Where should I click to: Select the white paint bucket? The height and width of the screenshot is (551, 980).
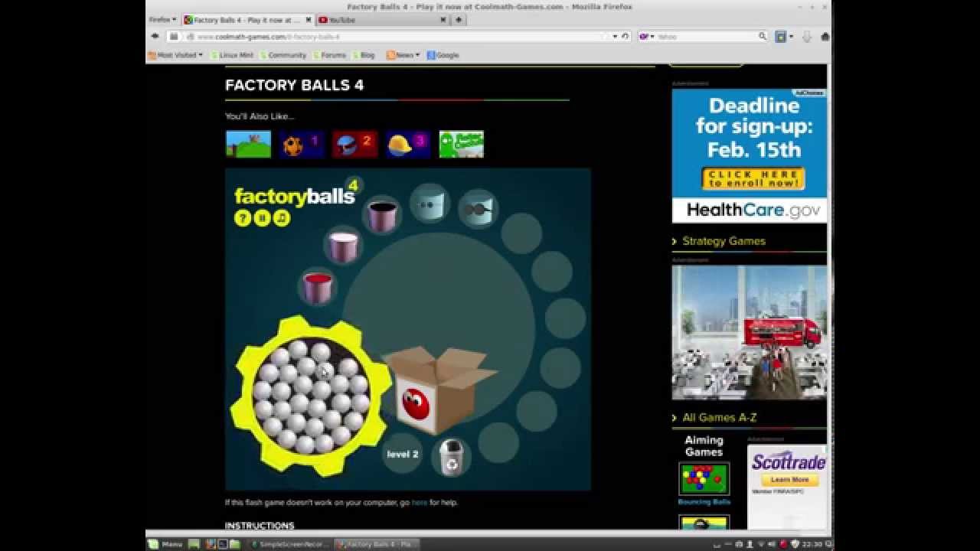click(x=342, y=246)
